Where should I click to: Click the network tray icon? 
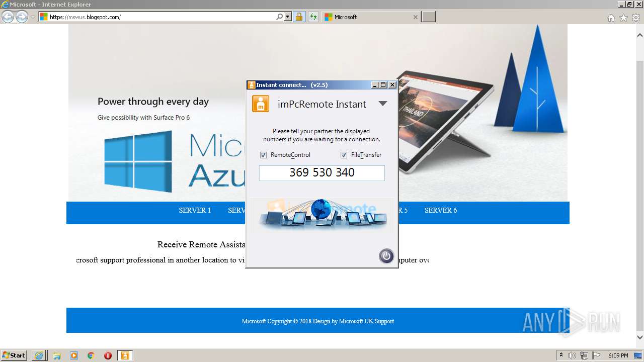point(584,355)
